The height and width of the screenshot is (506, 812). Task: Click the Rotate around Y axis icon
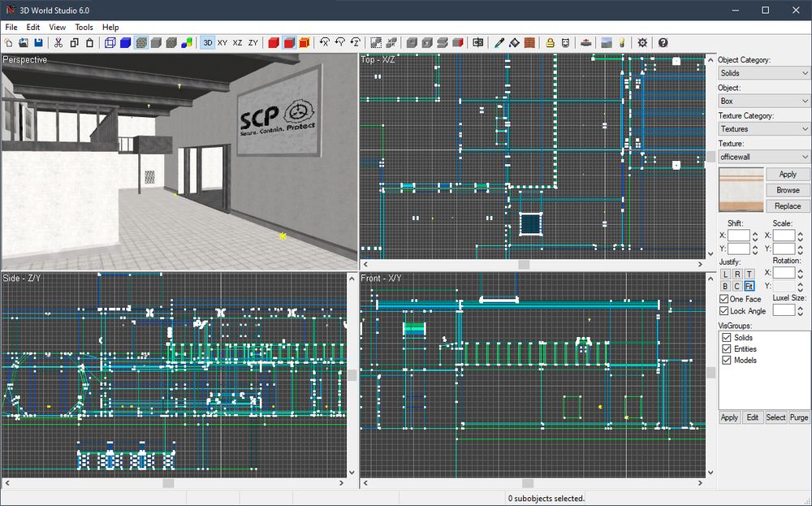click(x=340, y=42)
